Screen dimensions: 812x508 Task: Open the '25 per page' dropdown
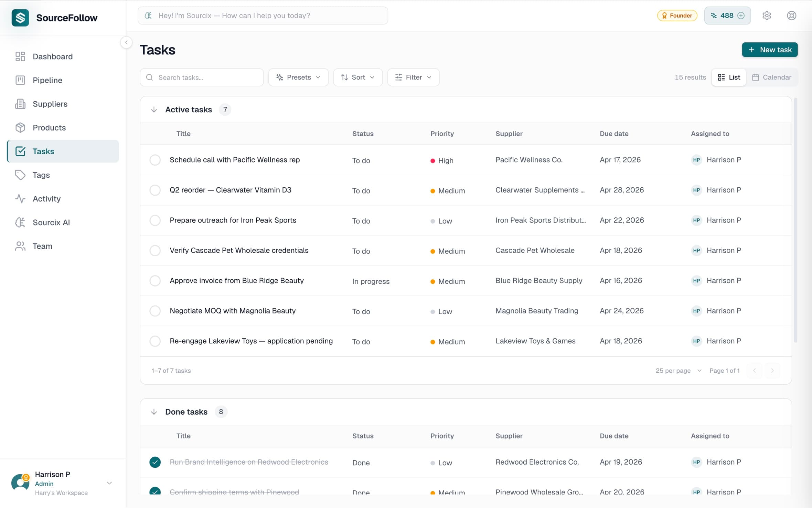678,371
